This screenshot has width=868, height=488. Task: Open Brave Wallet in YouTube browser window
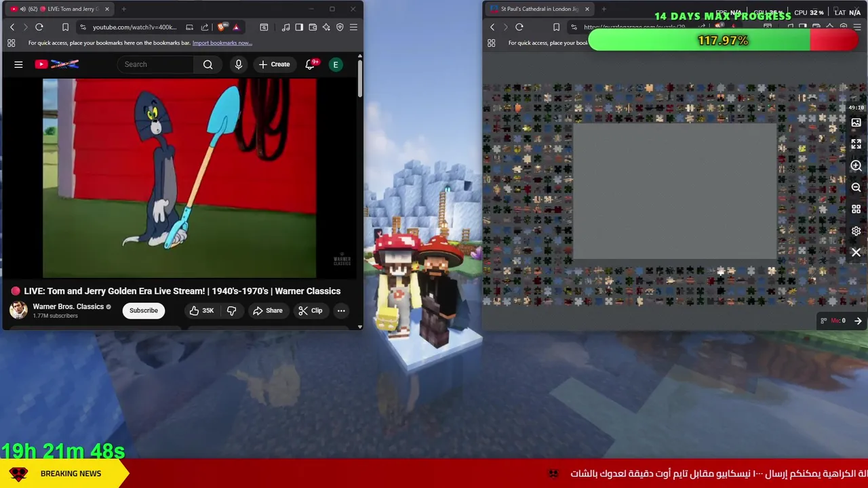point(313,27)
